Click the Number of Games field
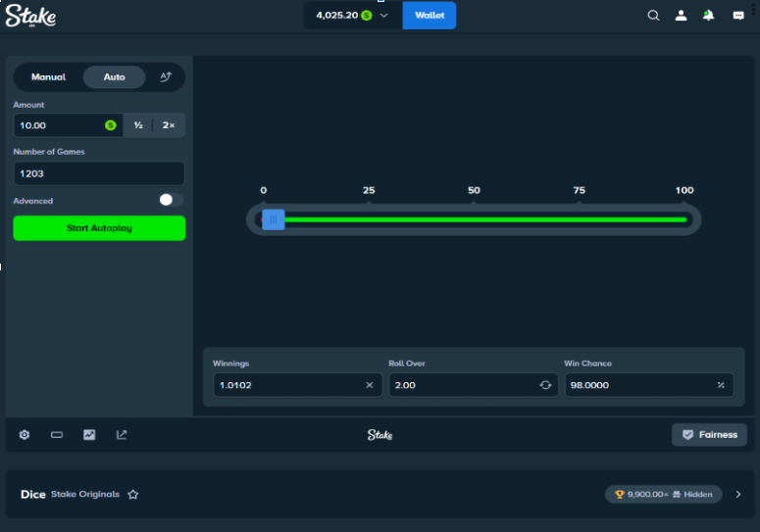 tap(99, 173)
